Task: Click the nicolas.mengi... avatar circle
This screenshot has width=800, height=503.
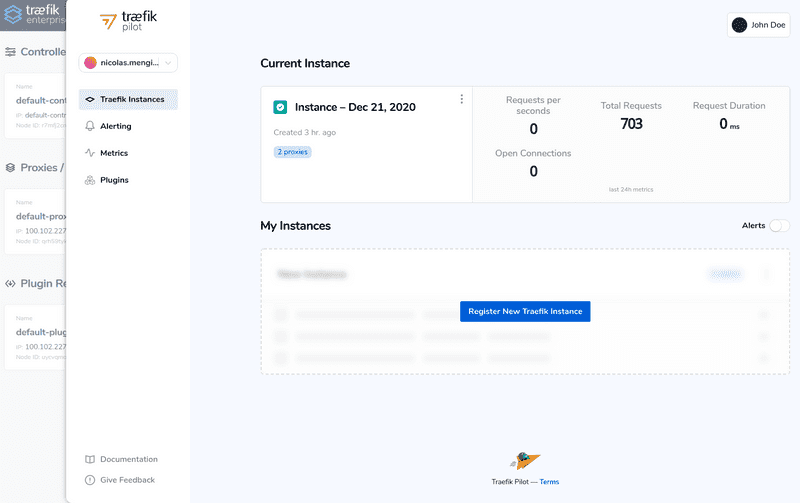Action: (x=90, y=63)
